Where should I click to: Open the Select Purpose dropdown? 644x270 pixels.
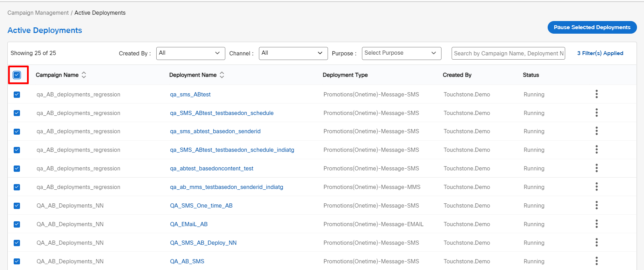pyautogui.click(x=402, y=53)
